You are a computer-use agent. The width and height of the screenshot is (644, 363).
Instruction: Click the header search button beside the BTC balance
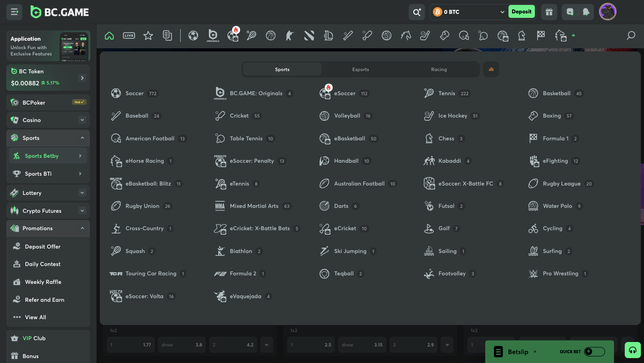[x=417, y=12]
